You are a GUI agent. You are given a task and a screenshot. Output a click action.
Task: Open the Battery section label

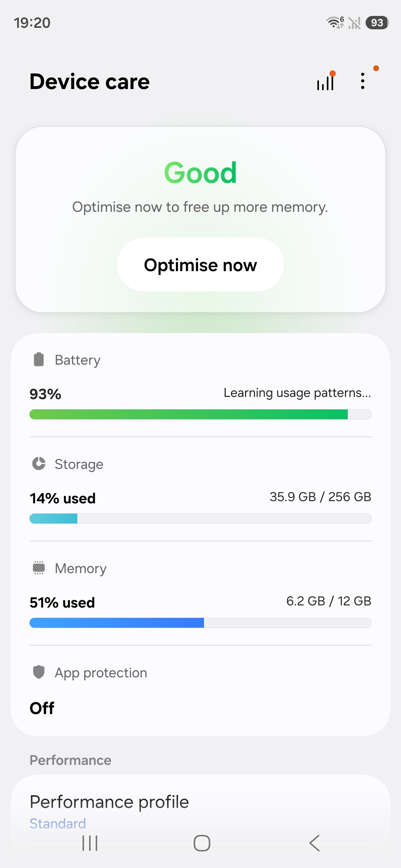(x=78, y=360)
